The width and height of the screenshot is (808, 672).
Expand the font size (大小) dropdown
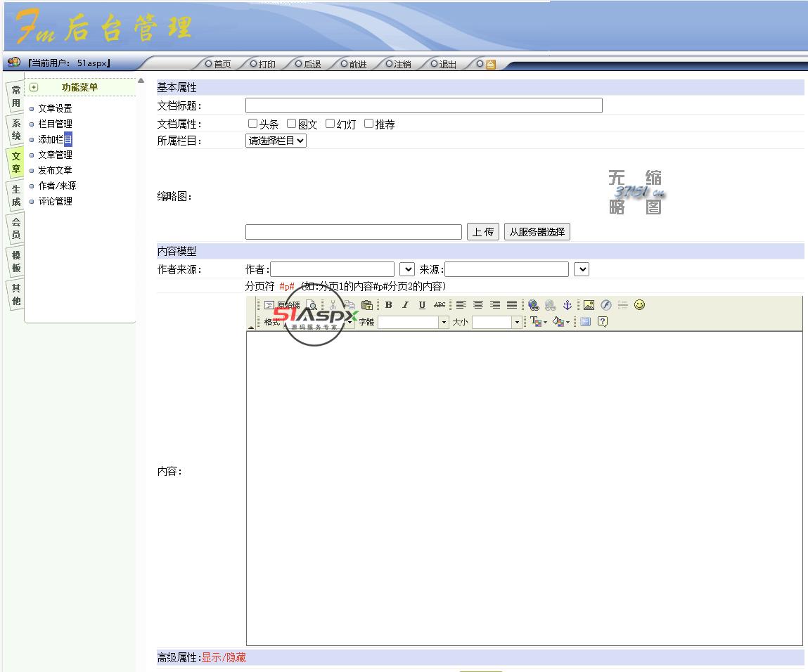(517, 322)
